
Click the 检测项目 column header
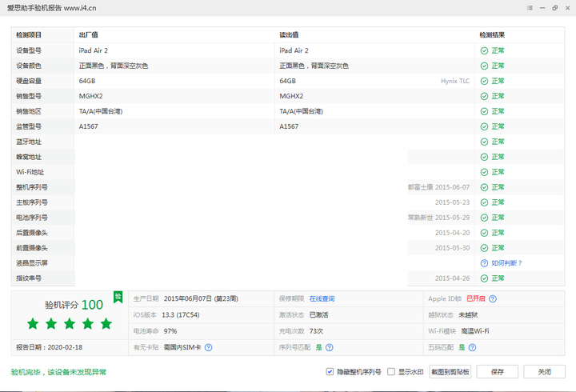29,35
